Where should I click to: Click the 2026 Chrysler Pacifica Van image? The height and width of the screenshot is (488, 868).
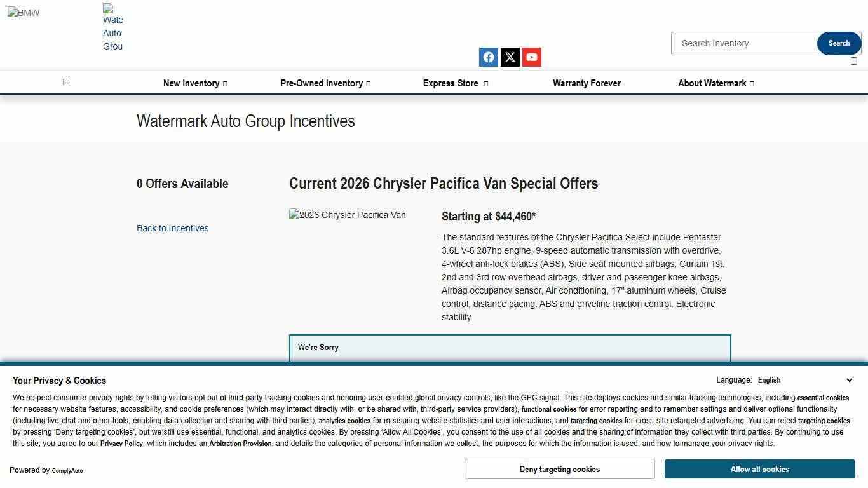347,215
